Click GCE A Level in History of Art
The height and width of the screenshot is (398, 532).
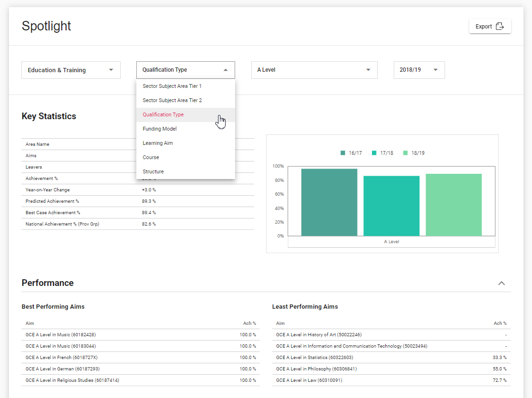[x=319, y=334]
